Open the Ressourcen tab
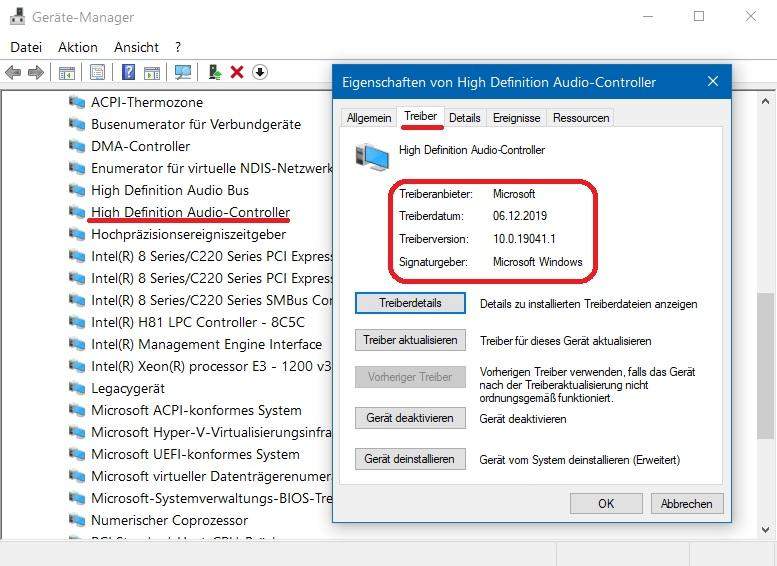Viewport: 777px width, 566px height. pos(581,118)
